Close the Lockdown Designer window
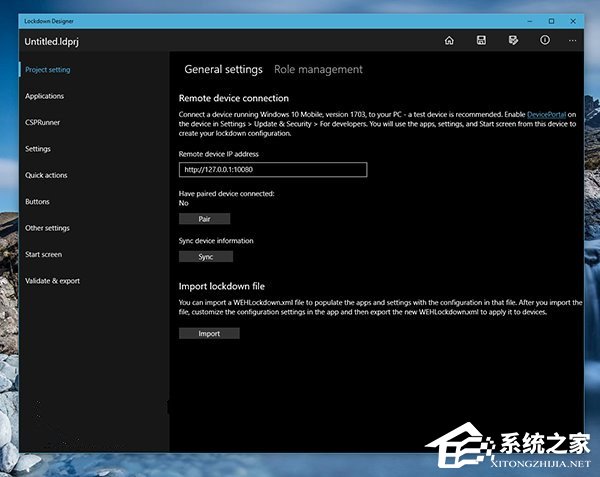This screenshot has height=477, width=600. pos(573,21)
